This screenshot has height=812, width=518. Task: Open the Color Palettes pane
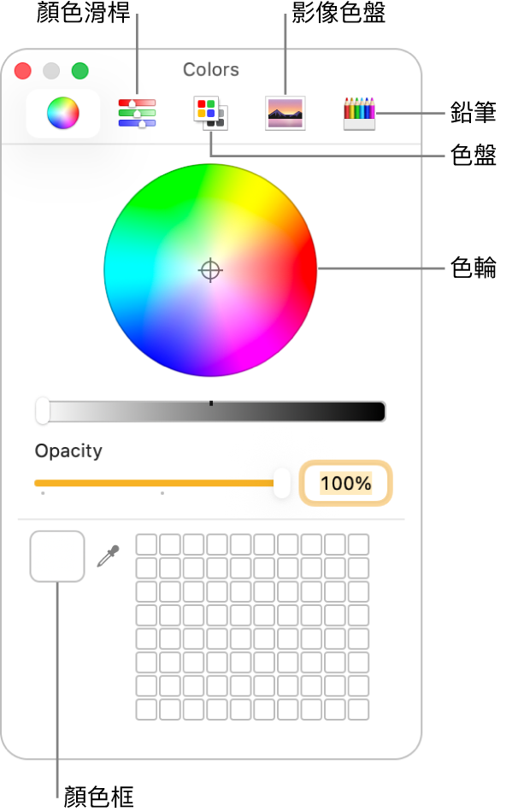210,113
